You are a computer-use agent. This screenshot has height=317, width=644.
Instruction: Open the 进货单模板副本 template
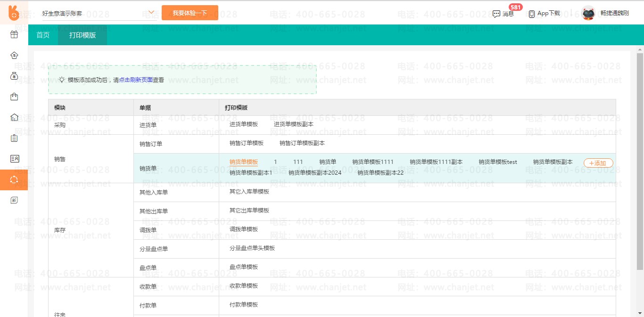tap(293, 124)
